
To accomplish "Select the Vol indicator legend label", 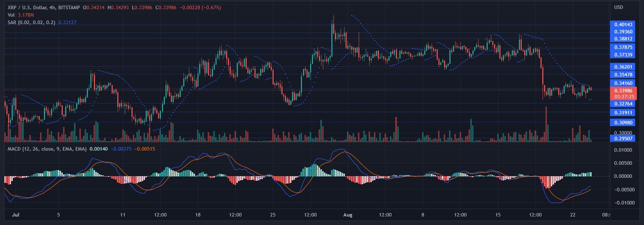I will 11,15.
